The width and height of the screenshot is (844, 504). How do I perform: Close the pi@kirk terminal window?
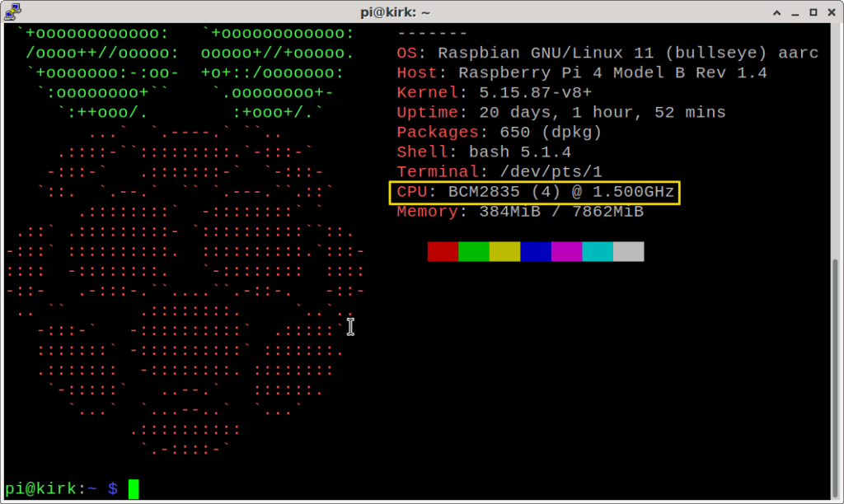coord(832,12)
